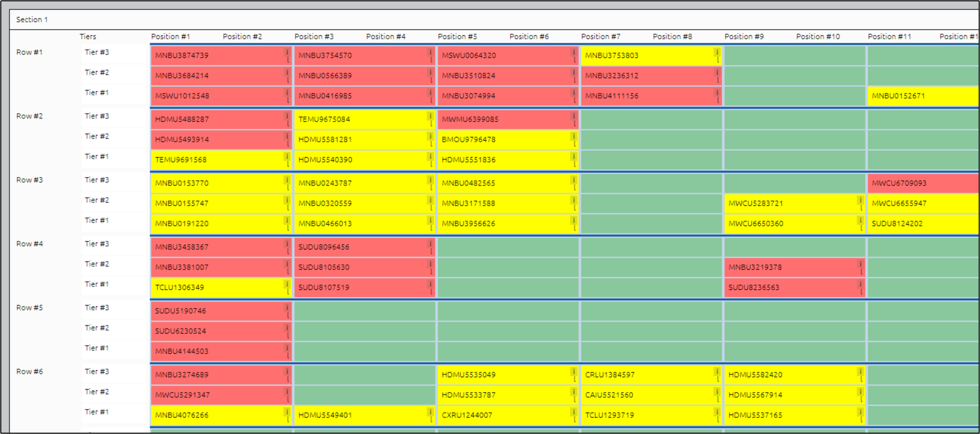980x434 pixels.
Task: Click the Position #9 column header
Action: [x=744, y=36]
